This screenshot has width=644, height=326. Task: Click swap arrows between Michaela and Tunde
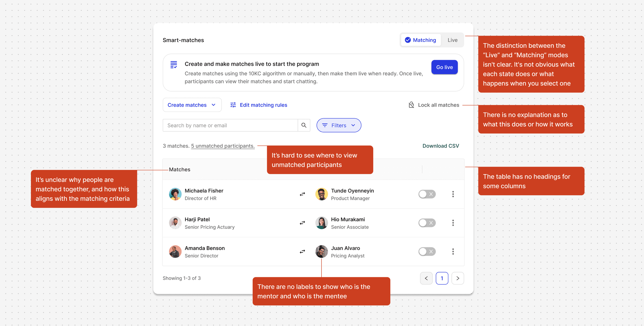[302, 194]
